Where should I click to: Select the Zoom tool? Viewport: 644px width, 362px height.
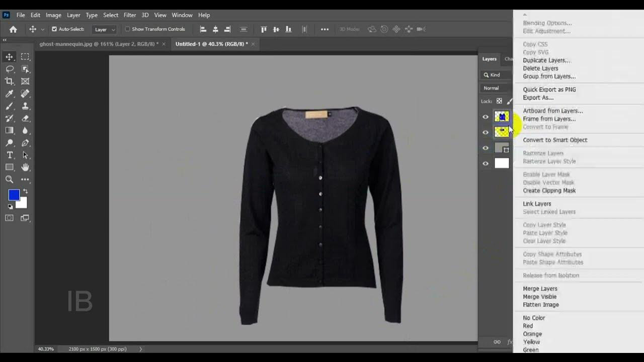(x=9, y=179)
